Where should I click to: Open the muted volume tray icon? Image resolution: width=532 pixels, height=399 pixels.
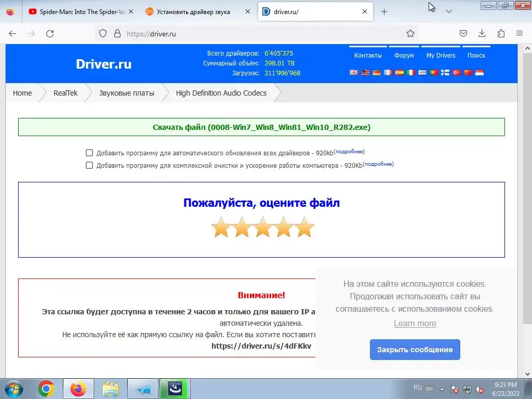[x=480, y=389]
